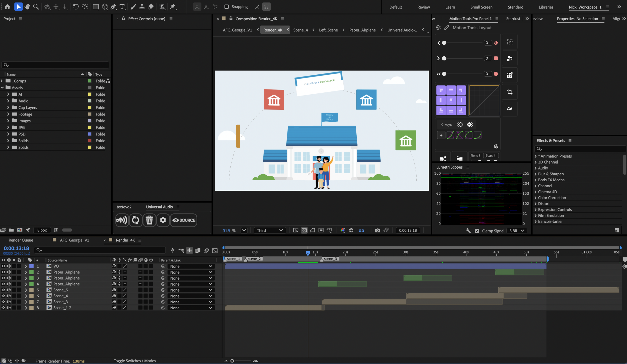Switch to the textevo2 panel tab

click(x=124, y=207)
